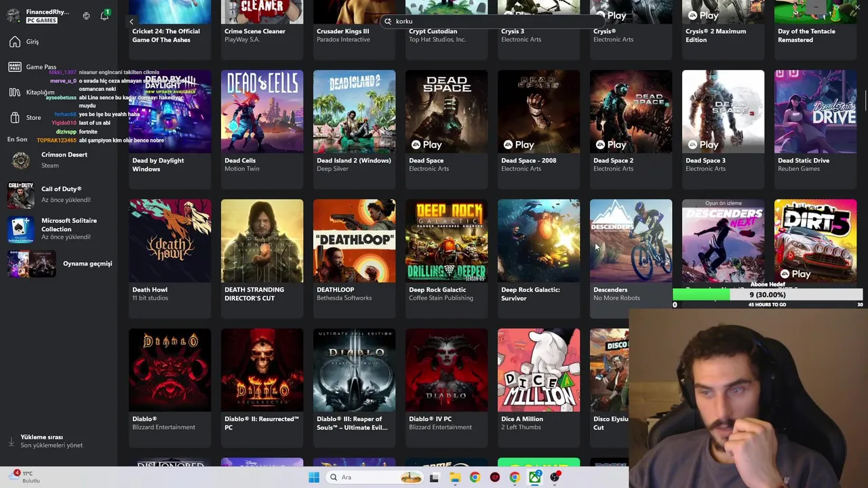The width and height of the screenshot is (868, 488).
Task: Open Diablo III: Reaper of Souls cover
Action: [354, 370]
